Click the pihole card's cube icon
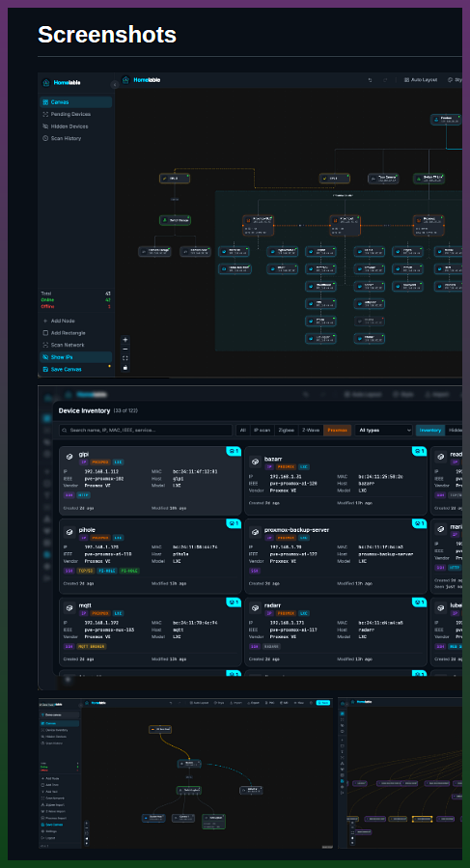This screenshot has height=868, width=470. pyautogui.click(x=69, y=533)
